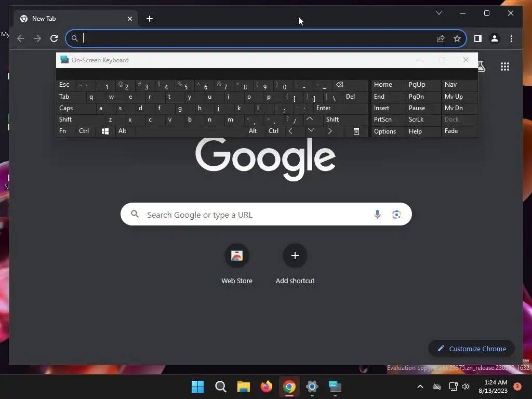This screenshot has width=532, height=399.
Task: Click Del key on On-Screen Keyboard
Action: click(355, 97)
